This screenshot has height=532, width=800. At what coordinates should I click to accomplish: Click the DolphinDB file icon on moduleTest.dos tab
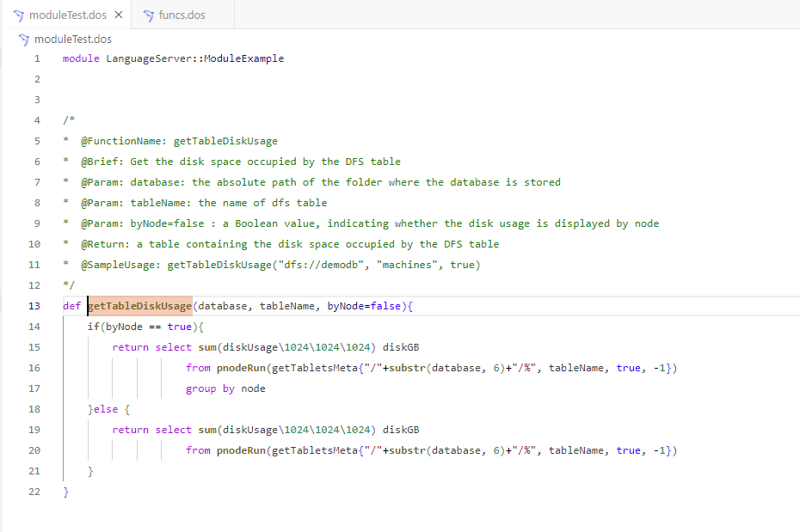click(x=18, y=15)
